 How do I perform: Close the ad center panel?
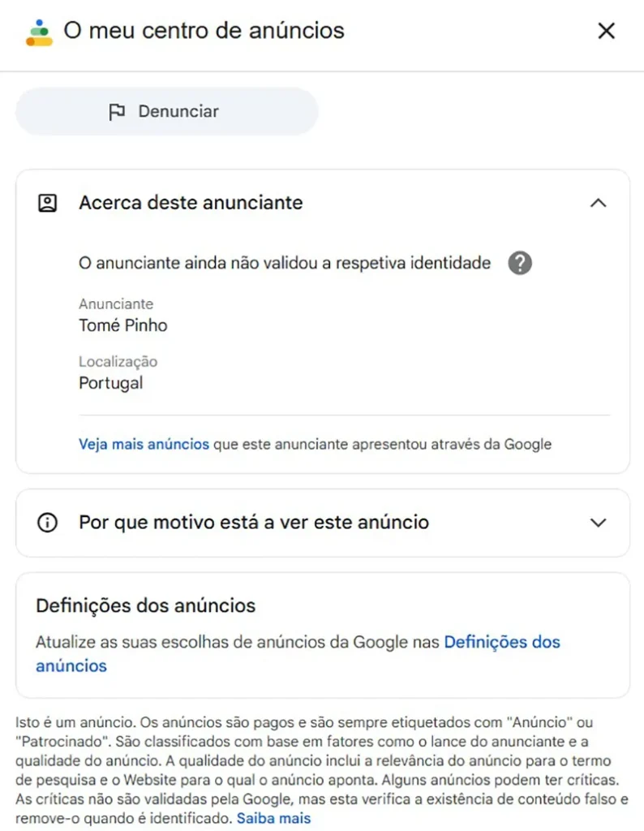pos(606,32)
